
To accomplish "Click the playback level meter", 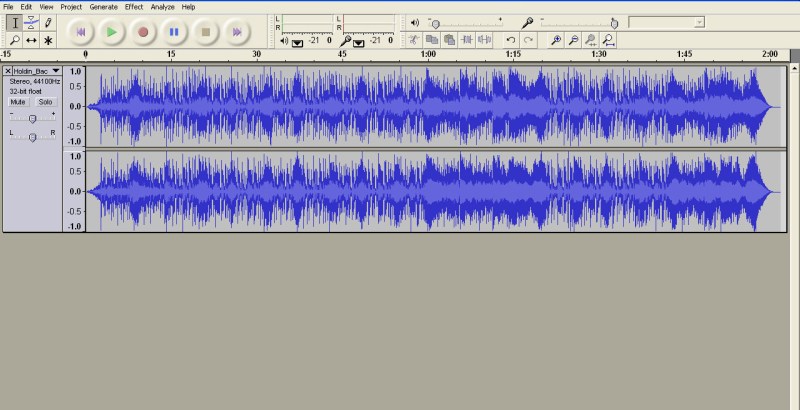I will (x=307, y=23).
